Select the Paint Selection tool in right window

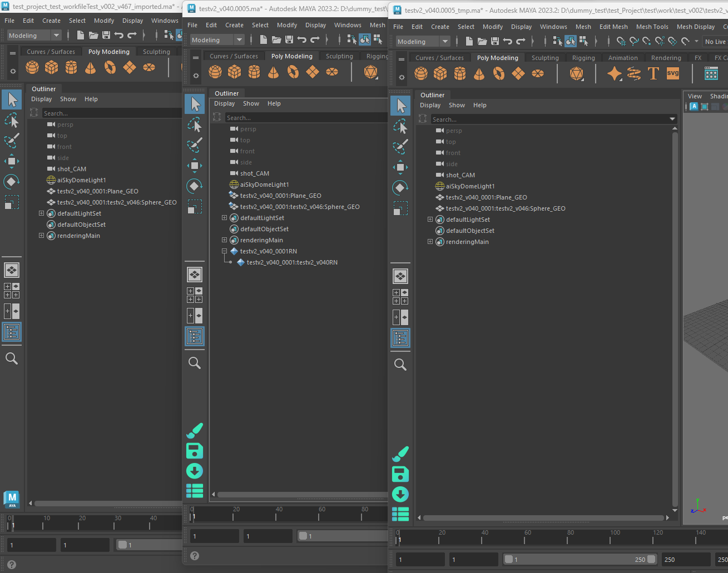400,146
